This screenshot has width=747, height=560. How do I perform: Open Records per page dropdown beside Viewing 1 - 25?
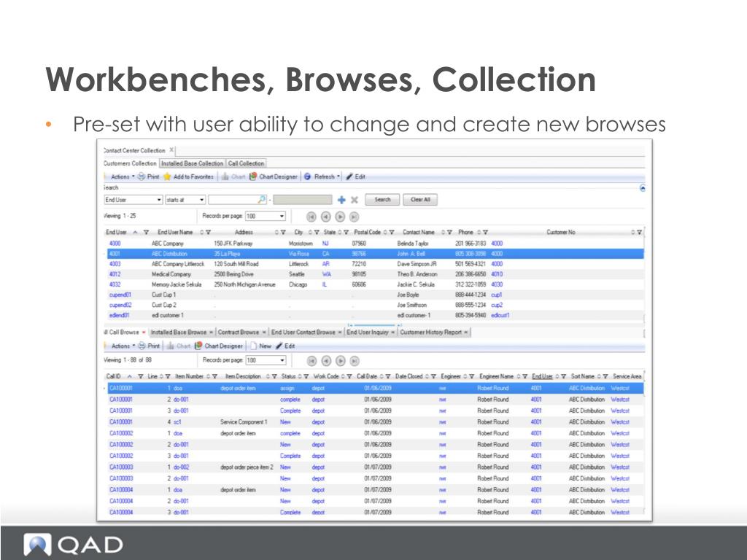282,216
